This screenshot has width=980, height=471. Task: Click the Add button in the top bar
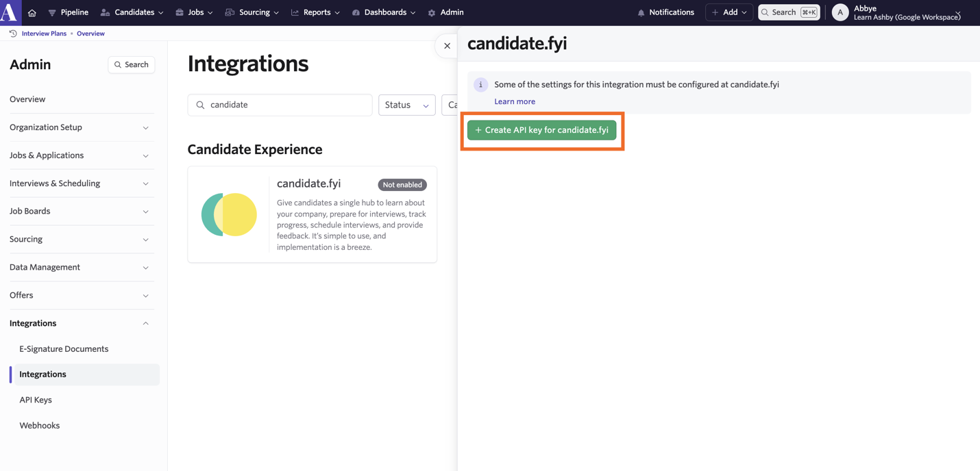coord(729,12)
